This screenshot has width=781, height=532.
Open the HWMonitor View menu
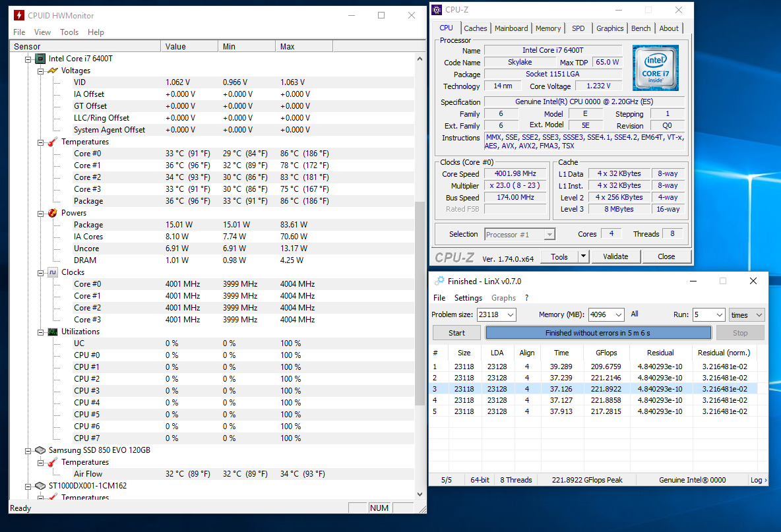(42, 32)
